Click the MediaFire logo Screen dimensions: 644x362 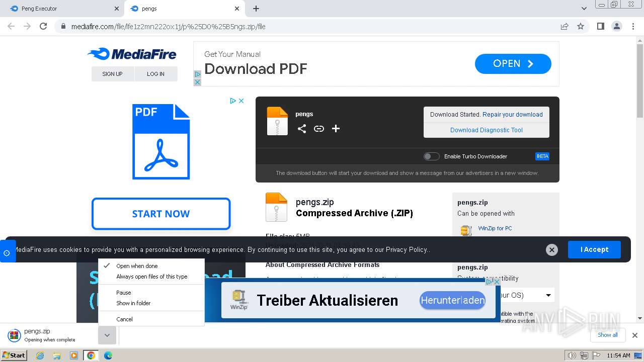coord(132,54)
